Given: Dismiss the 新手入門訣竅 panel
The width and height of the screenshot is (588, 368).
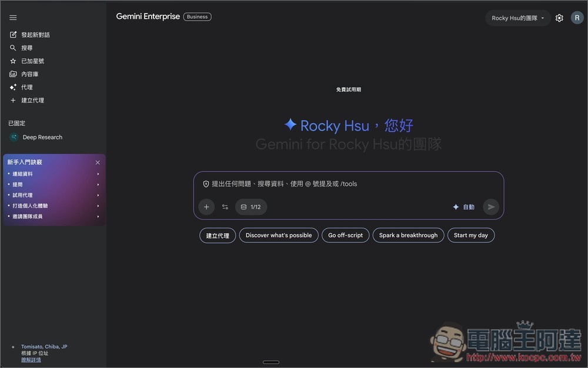Looking at the screenshot, I should (98, 162).
